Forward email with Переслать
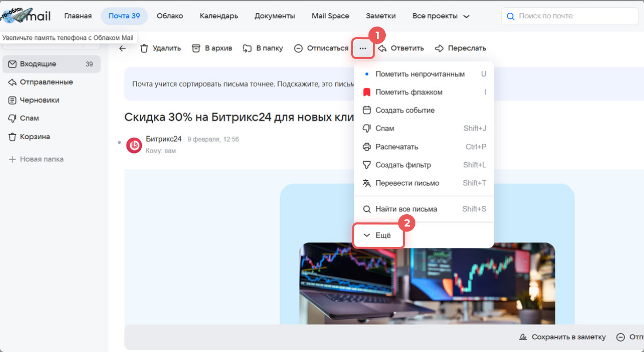This screenshot has height=352, width=644. 460,48
